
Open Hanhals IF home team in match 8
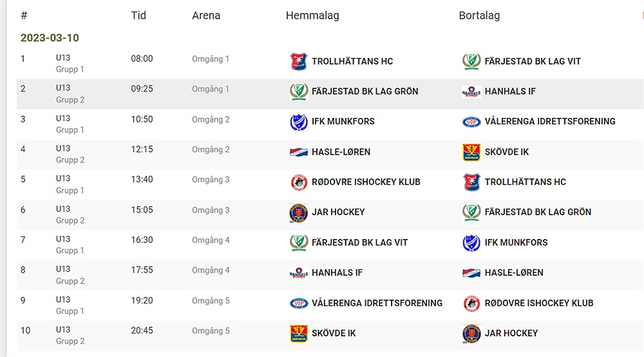pos(337,273)
